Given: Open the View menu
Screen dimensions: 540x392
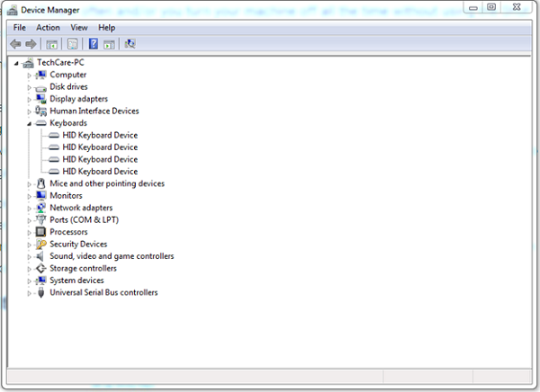Looking at the screenshot, I should tap(79, 28).
